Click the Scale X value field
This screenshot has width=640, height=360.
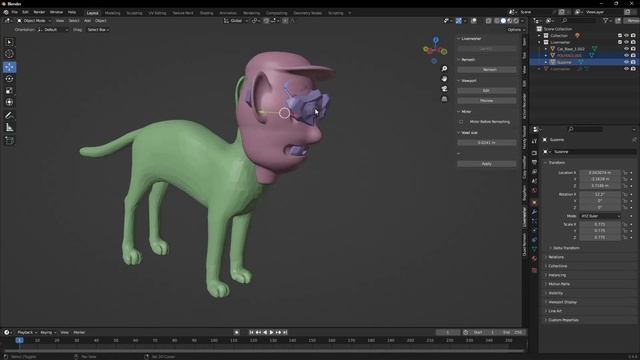(600, 224)
